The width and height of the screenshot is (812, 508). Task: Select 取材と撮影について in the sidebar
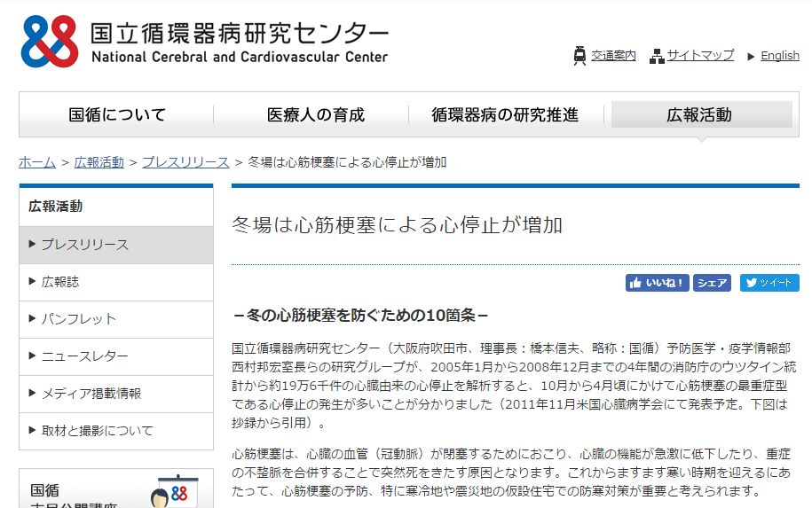[116, 431]
